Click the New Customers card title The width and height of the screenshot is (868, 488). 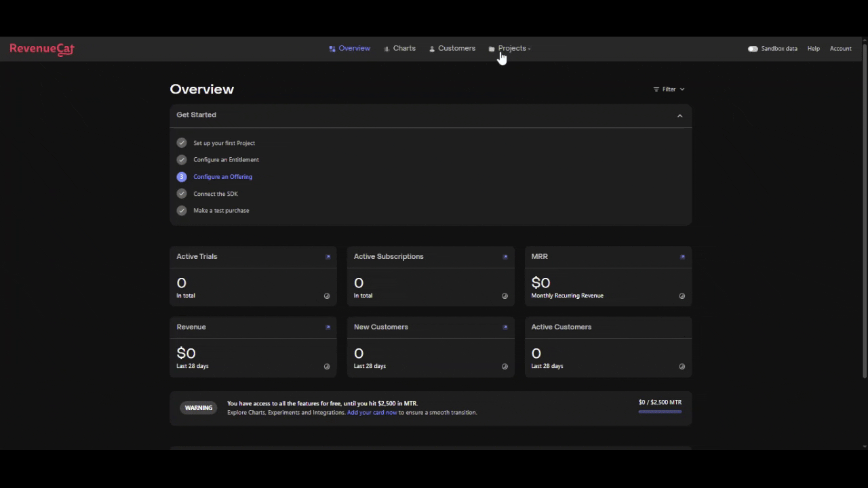[381, 327]
